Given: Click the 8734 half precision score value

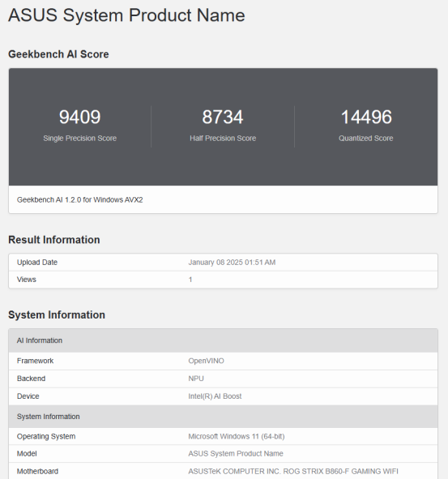Looking at the screenshot, I should (223, 117).
